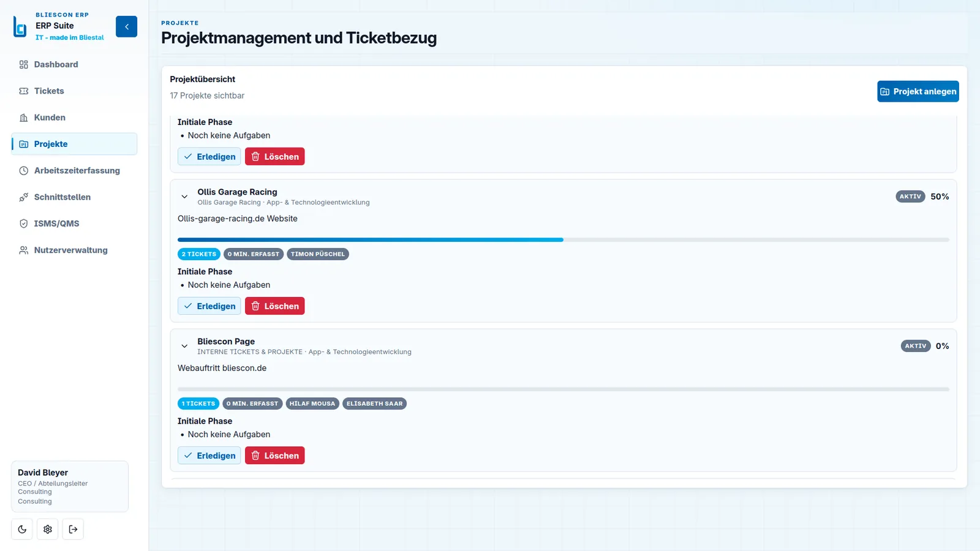Delete the Bliescon Page project via Löschen
Screen dimensions: 980x551
[274, 455]
